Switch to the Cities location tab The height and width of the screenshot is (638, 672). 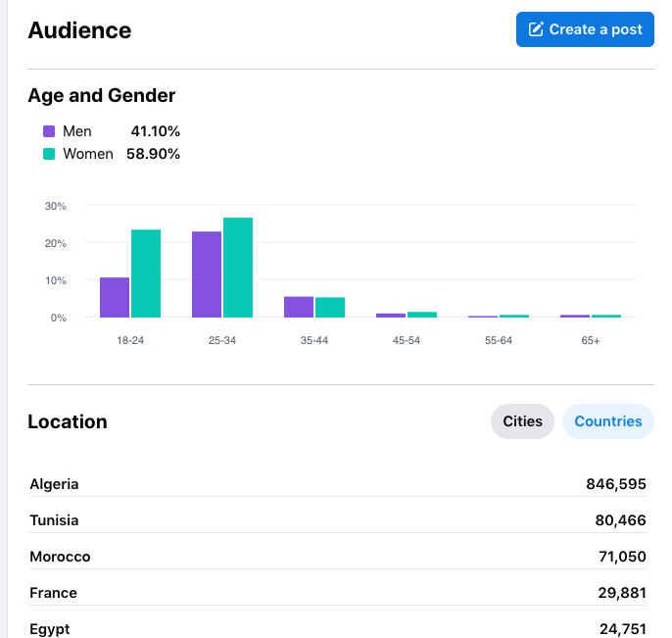522,421
